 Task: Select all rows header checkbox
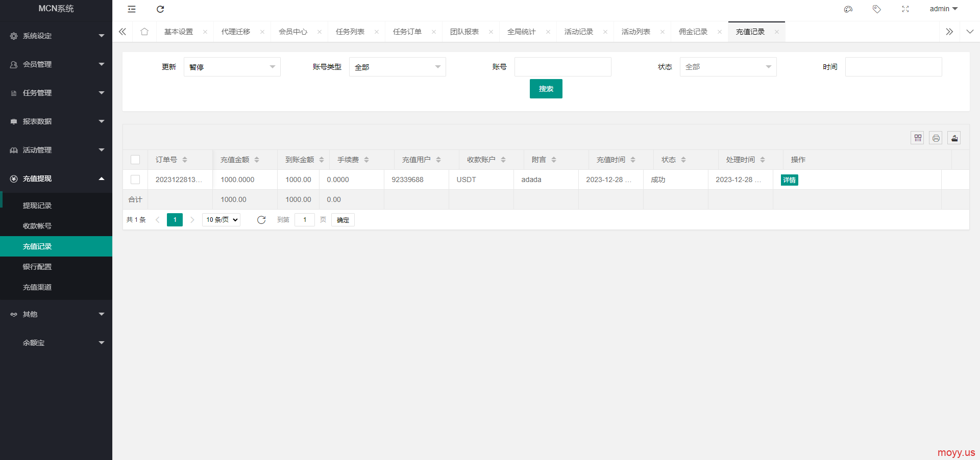pos(135,160)
